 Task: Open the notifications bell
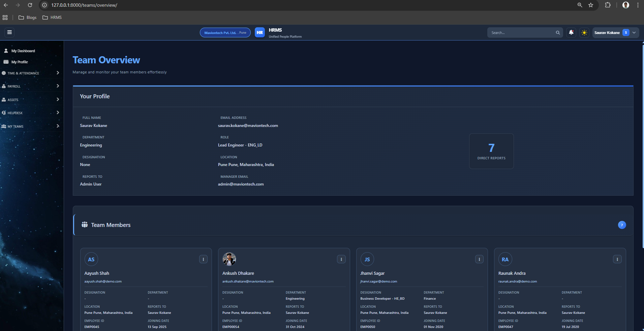click(571, 33)
